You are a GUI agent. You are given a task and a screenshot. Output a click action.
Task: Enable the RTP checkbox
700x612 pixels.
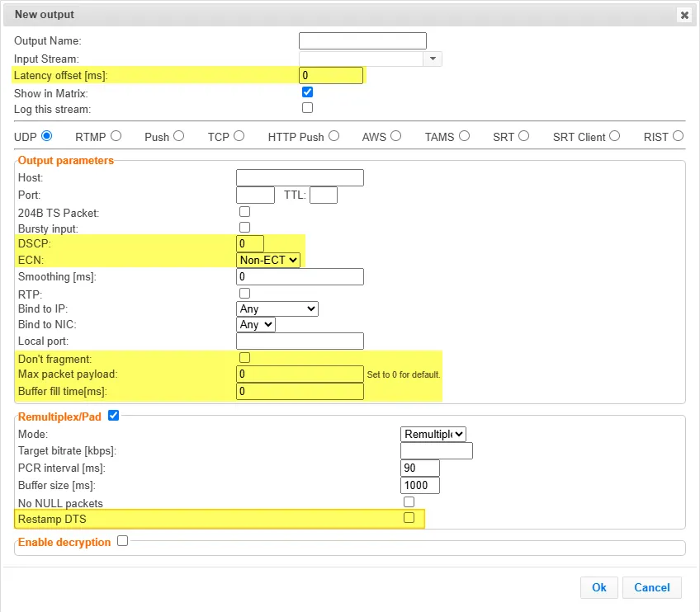[x=244, y=293]
